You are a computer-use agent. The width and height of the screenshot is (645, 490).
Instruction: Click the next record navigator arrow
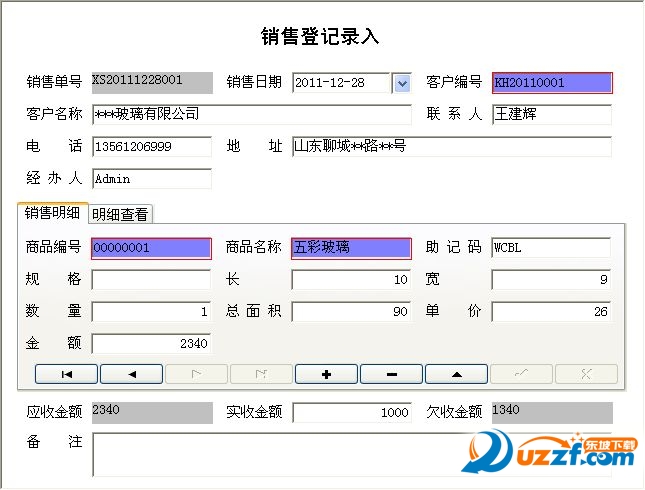[197, 374]
